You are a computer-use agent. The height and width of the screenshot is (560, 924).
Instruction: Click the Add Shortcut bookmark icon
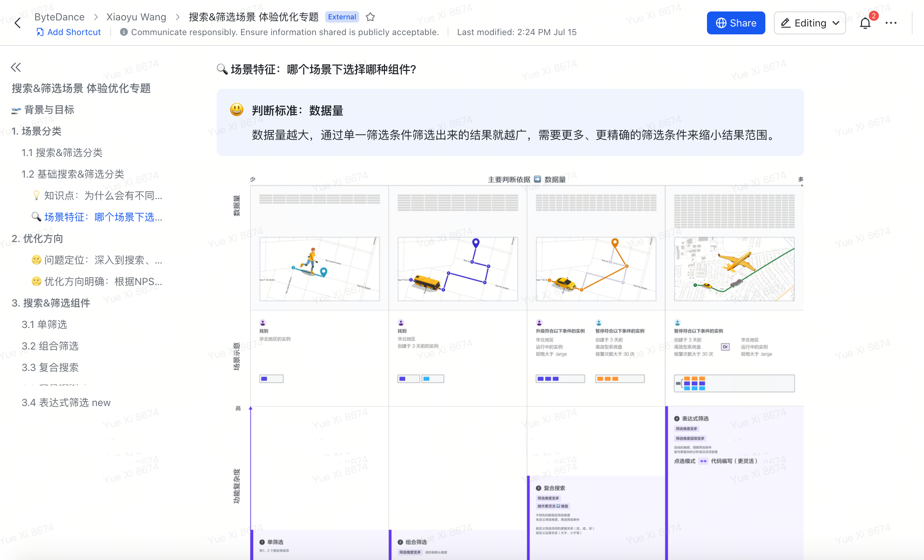pyautogui.click(x=40, y=32)
